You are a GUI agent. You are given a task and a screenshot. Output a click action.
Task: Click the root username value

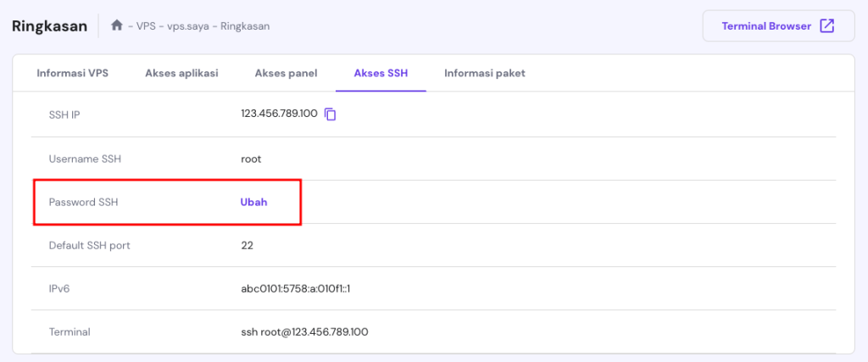[251, 159]
